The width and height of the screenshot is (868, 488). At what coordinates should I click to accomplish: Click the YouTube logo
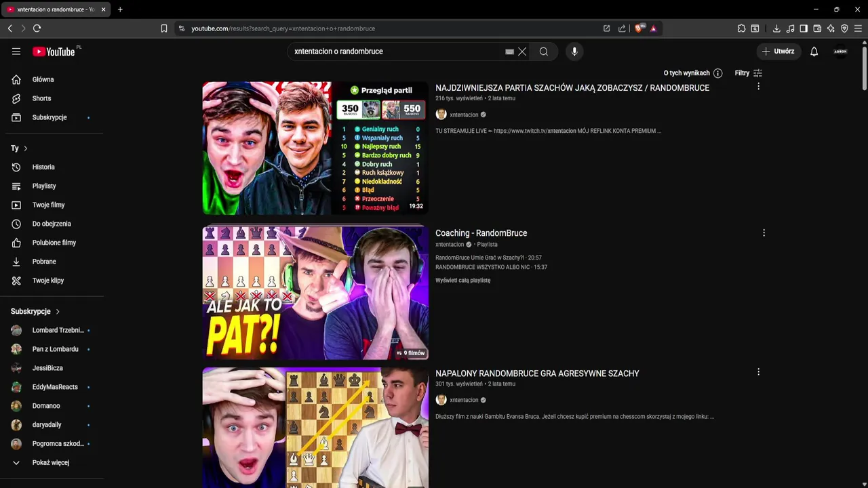(54, 52)
